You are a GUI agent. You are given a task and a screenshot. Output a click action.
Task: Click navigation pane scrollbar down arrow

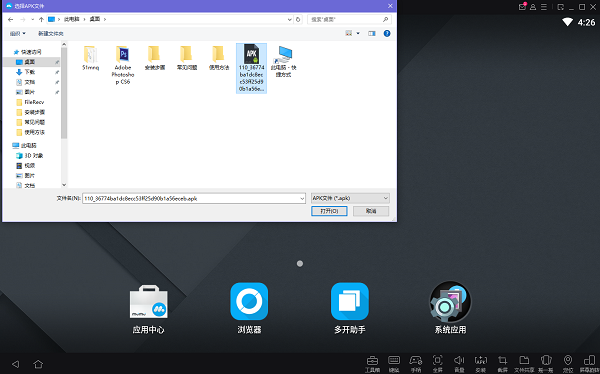pyautogui.click(x=64, y=185)
